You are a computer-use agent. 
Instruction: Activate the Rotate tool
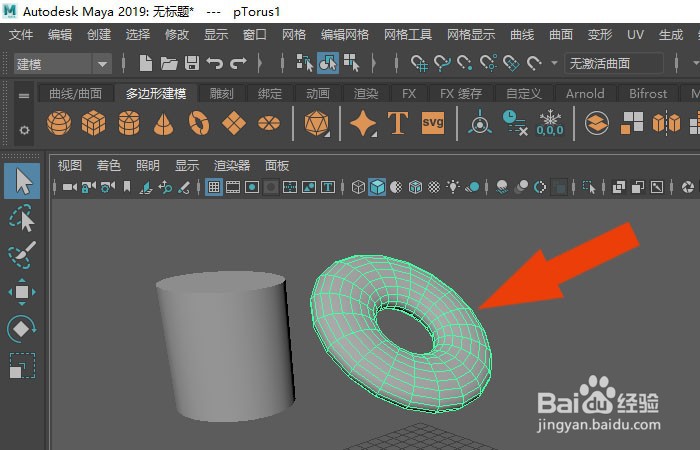click(22, 329)
